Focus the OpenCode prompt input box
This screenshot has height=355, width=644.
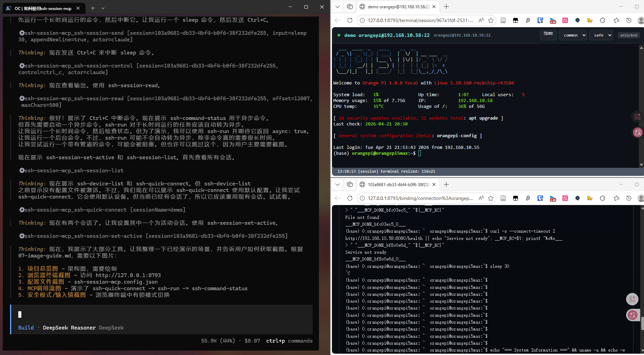coord(162,314)
